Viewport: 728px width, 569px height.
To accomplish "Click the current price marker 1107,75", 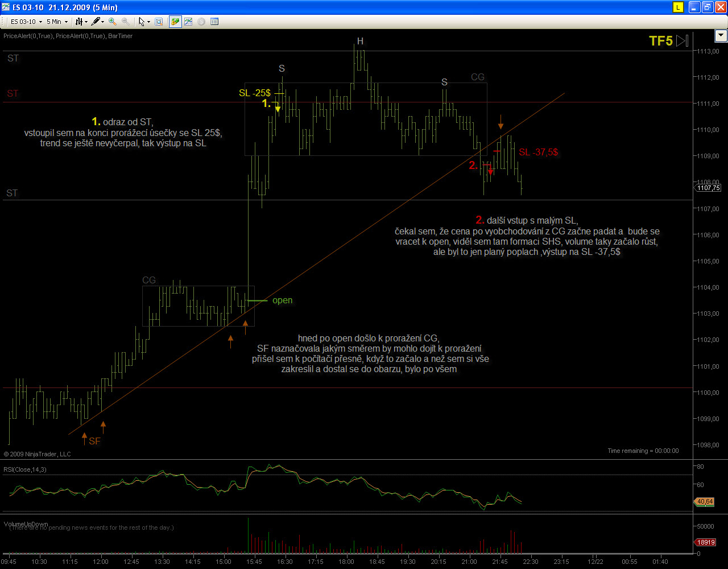I will [x=708, y=188].
